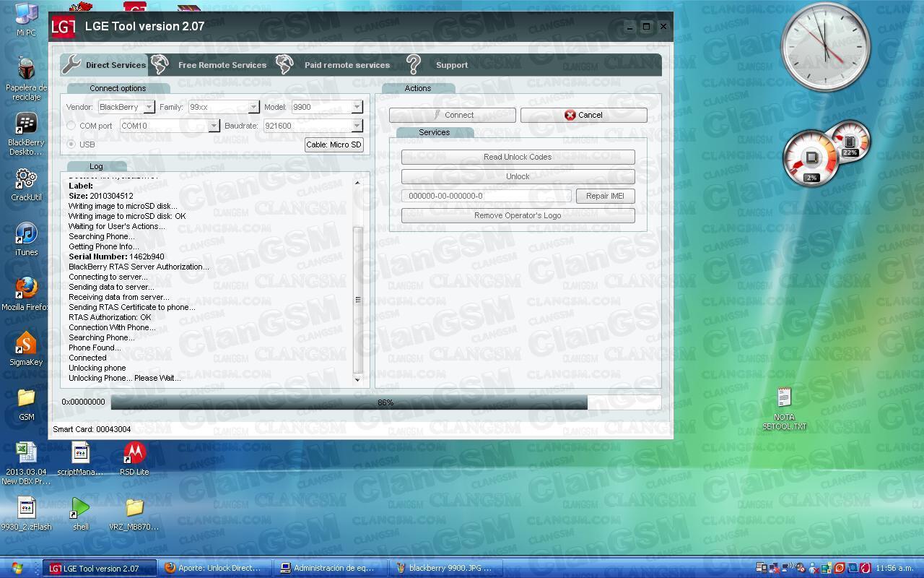Click log line 'RTAS Authorization: OK'
This screenshot has width=924, height=578.
coord(110,317)
